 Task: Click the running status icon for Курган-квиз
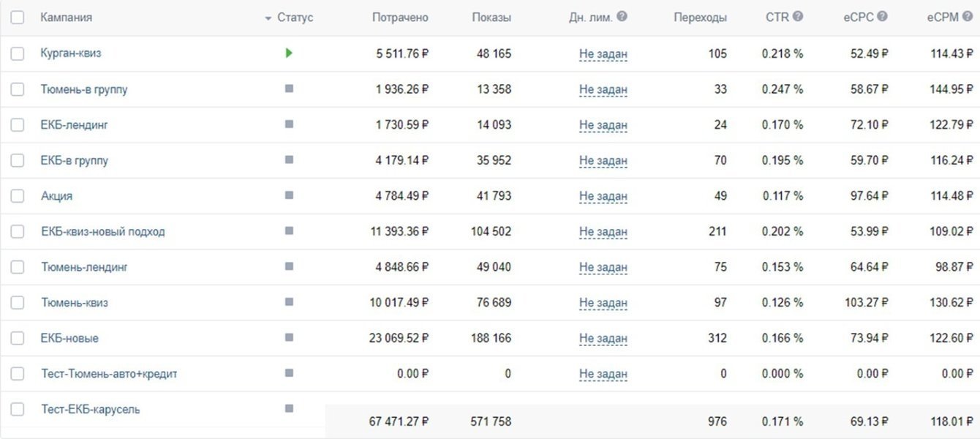289,53
